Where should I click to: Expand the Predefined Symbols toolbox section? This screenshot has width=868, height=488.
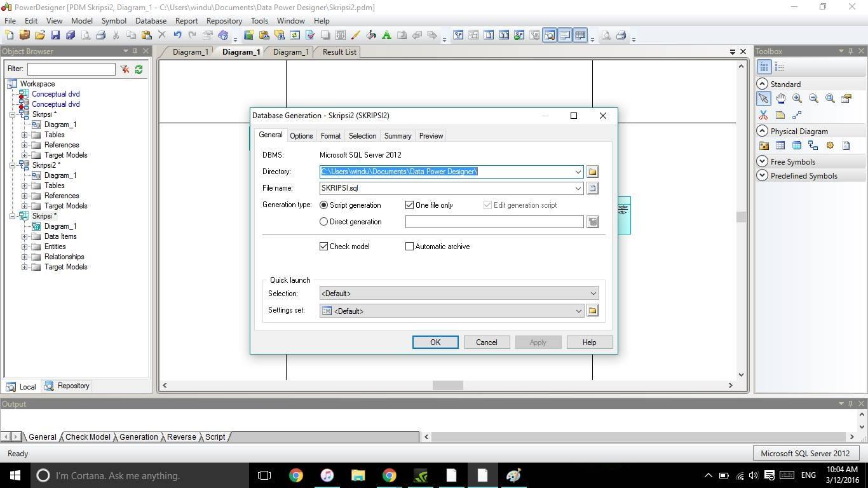(762, 175)
